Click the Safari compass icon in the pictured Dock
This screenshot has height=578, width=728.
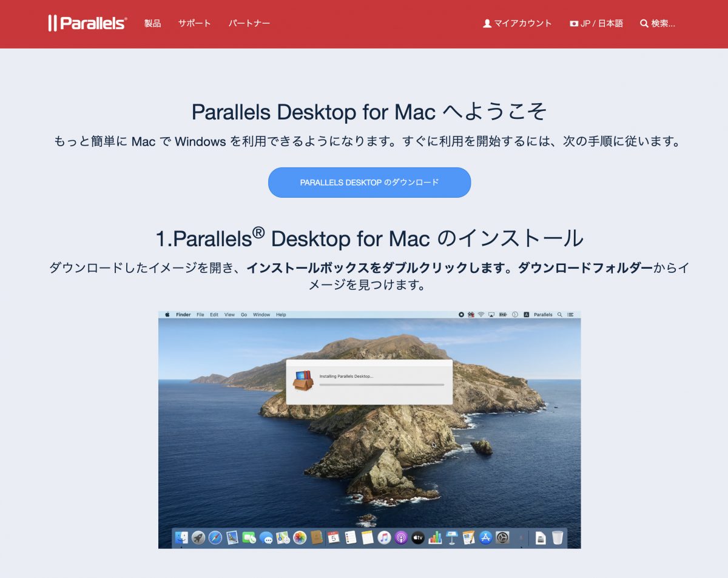click(x=215, y=537)
